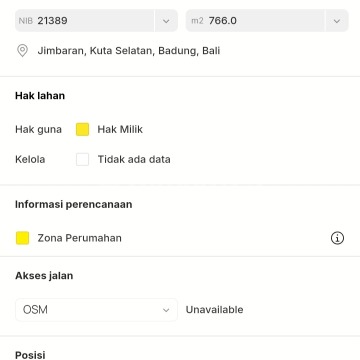Screen dimensions: 360x360
Task: Click the location pin icon
Action: (x=22, y=51)
